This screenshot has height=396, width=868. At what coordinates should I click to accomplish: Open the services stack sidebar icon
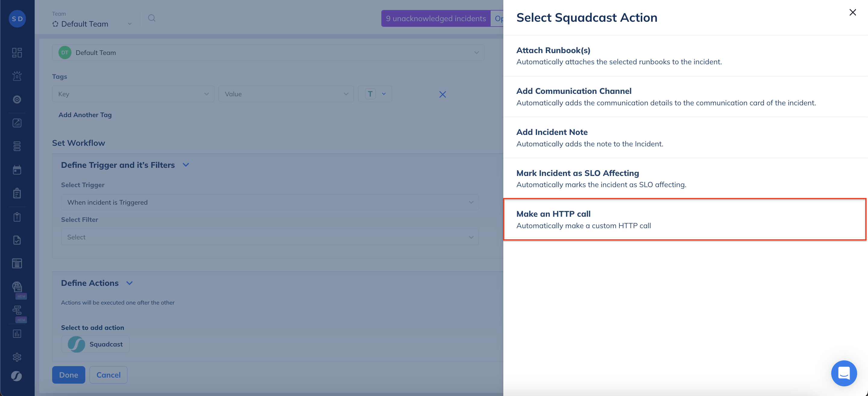click(x=17, y=146)
